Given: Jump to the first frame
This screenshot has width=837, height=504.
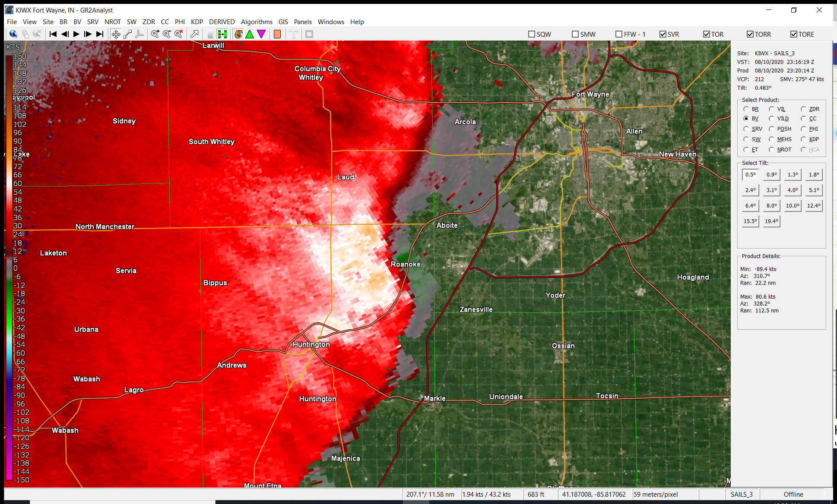Looking at the screenshot, I should (x=53, y=34).
